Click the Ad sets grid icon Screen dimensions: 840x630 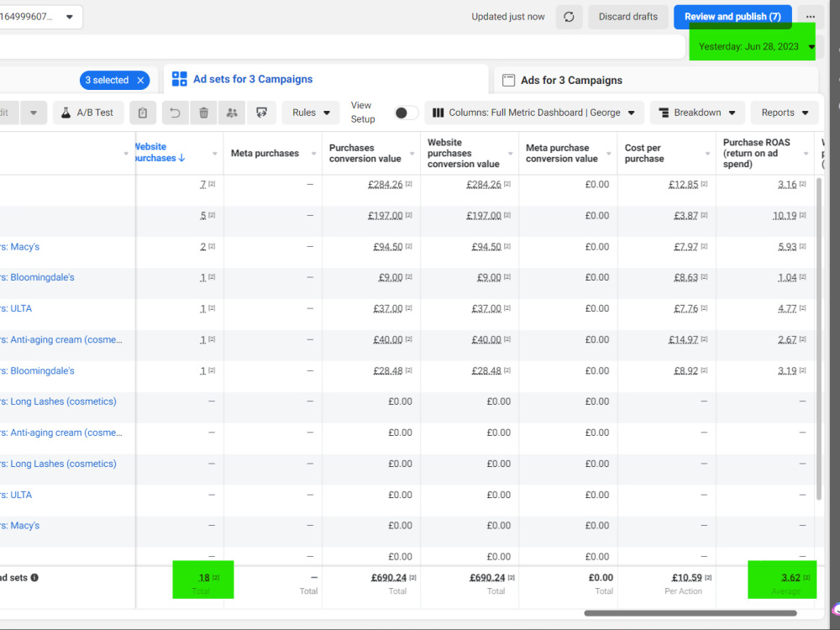pyautogui.click(x=180, y=79)
